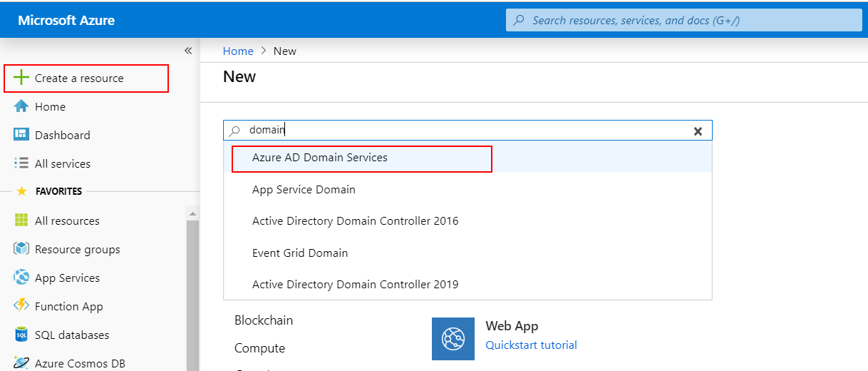Click the All services list icon
Image resolution: width=868 pixels, height=371 pixels.
(21, 163)
